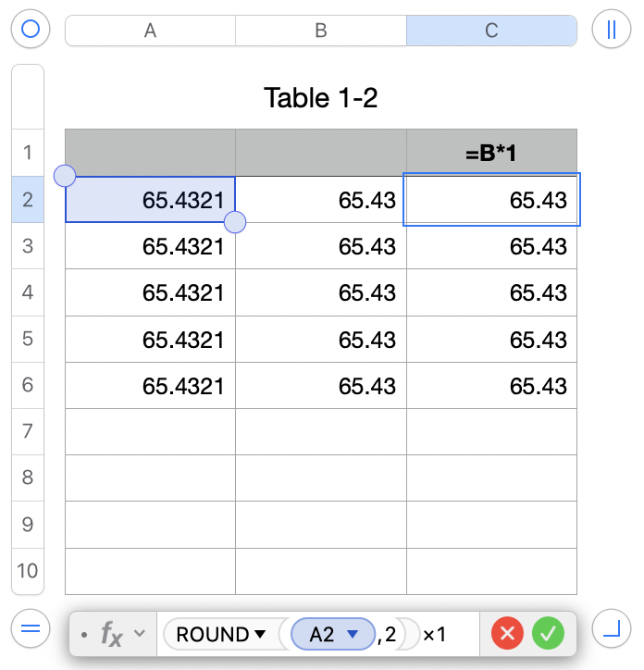
Task: Select row 2 header
Action: coord(27,199)
